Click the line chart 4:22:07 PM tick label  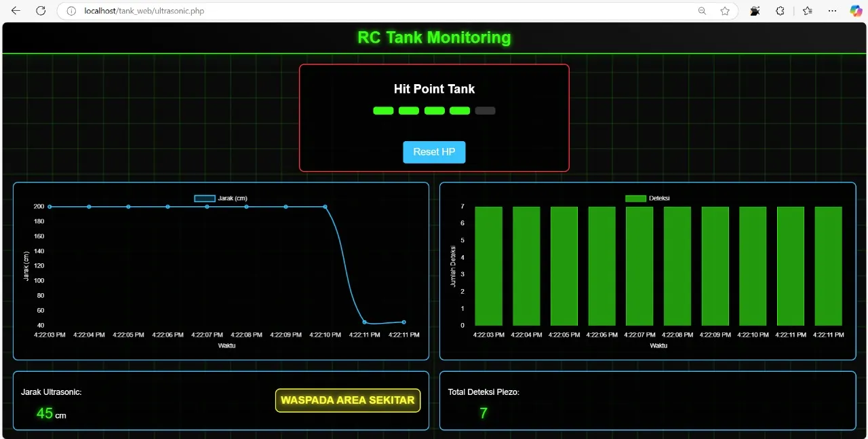coord(207,335)
